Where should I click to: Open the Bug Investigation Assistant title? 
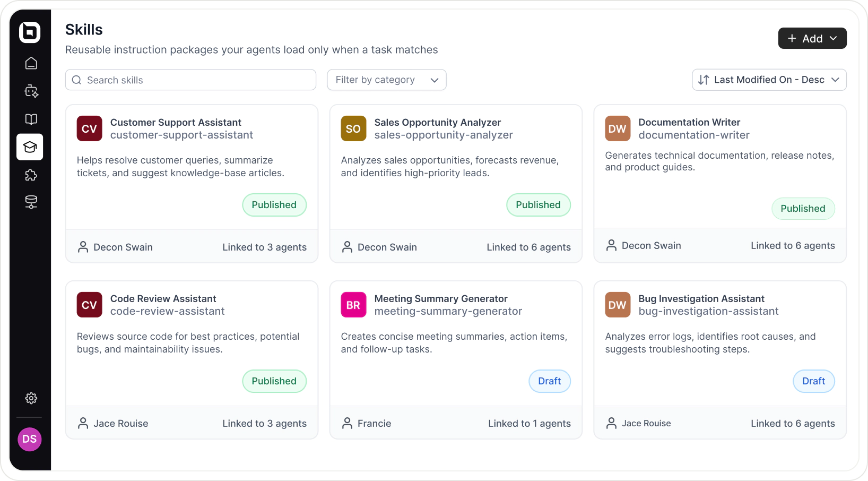coord(701,299)
